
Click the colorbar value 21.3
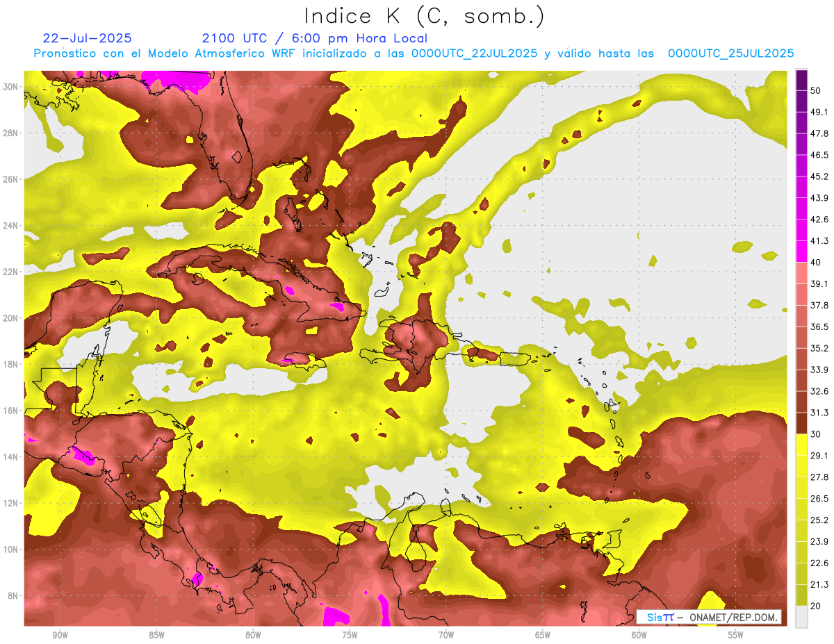[x=819, y=584]
